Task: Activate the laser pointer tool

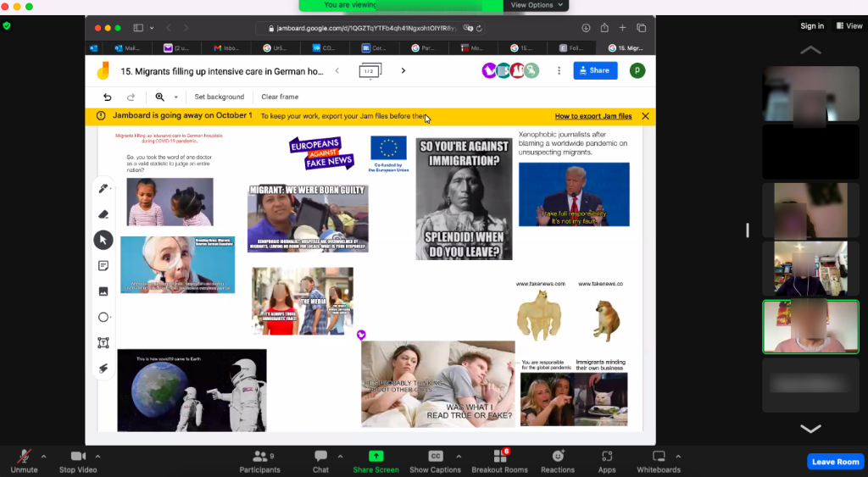Action: click(103, 369)
